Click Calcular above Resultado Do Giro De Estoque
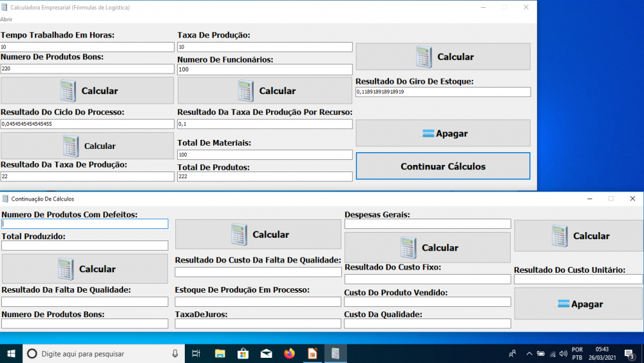Viewport: 644px width, 363px height. point(443,57)
